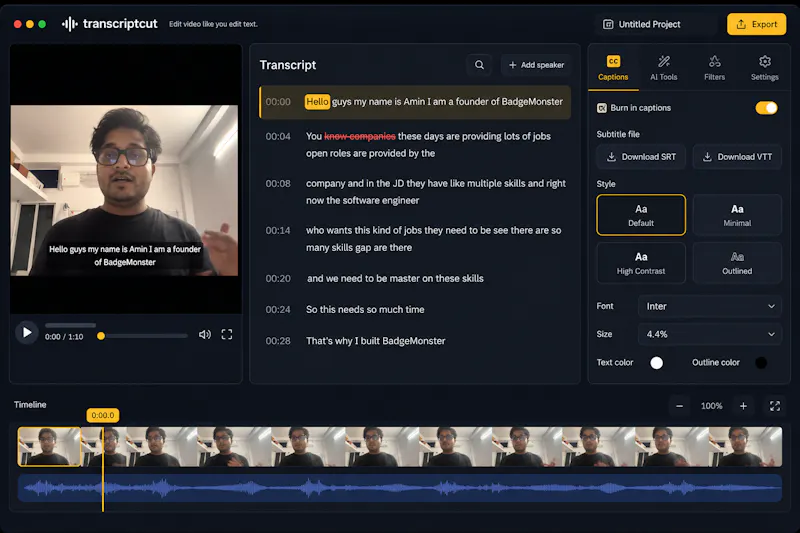Open the Font dropdown showing Inter
Viewport: 800px width, 533px height.
[x=710, y=306]
